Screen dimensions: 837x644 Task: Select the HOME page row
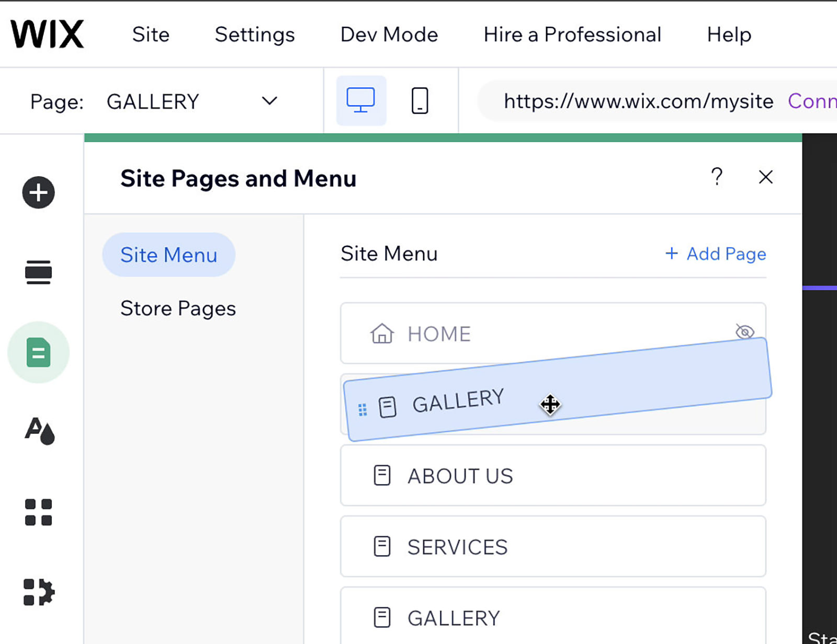553,333
